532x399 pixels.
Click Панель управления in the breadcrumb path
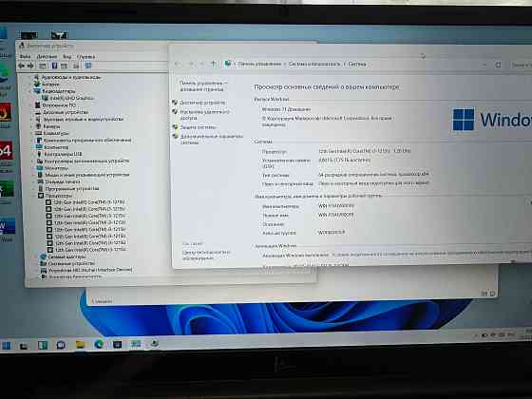coord(259,64)
